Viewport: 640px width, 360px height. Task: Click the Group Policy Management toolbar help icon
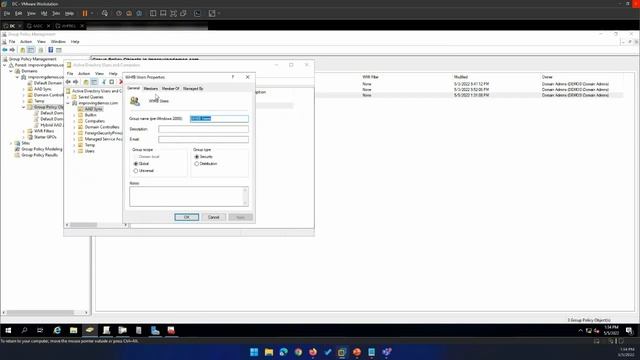coord(51,50)
